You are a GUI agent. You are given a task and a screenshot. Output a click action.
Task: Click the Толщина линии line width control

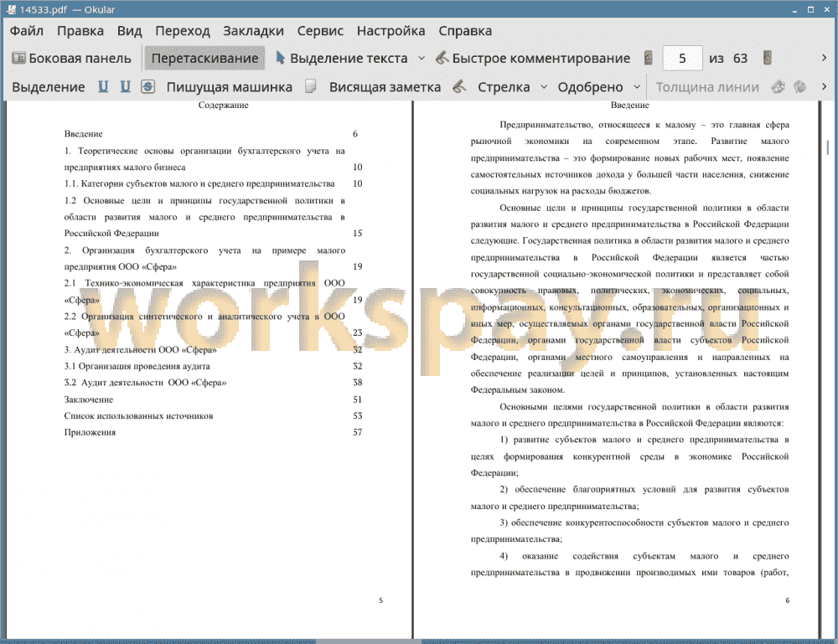(x=707, y=87)
